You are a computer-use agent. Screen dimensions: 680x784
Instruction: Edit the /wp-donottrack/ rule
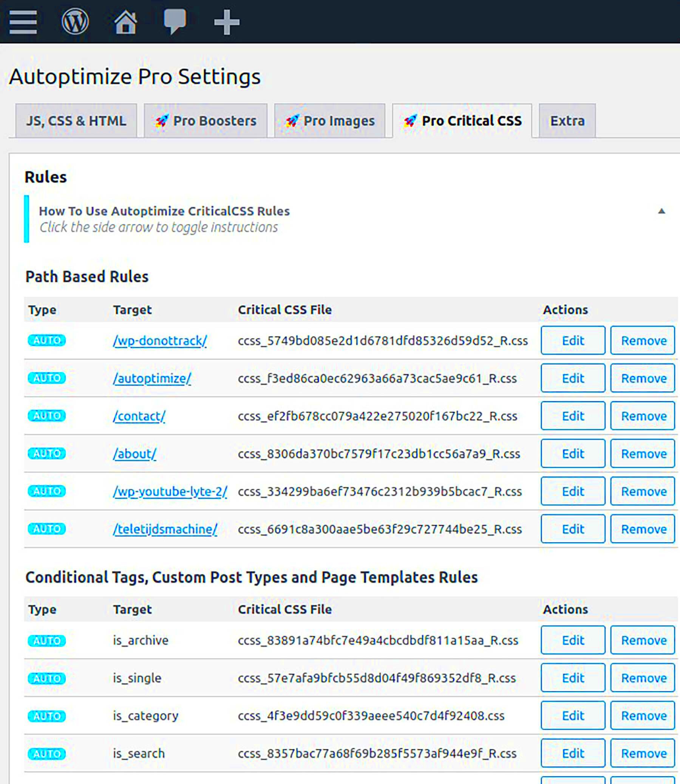click(573, 341)
